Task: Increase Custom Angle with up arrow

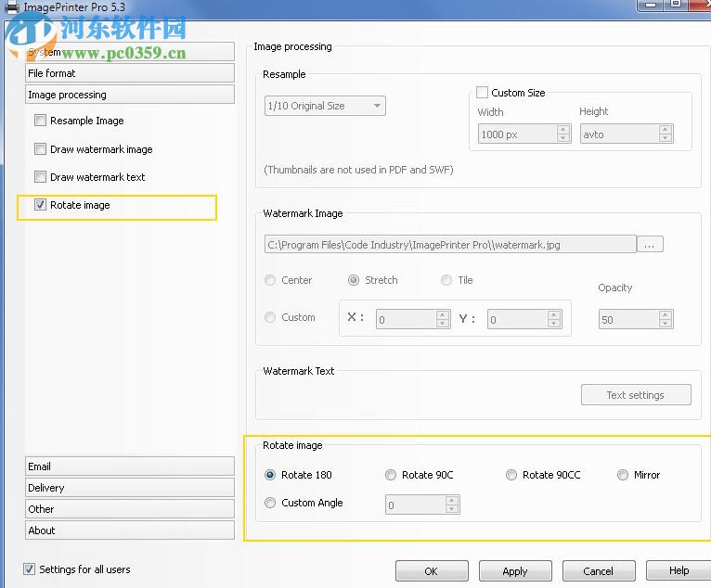Action: [x=452, y=500]
